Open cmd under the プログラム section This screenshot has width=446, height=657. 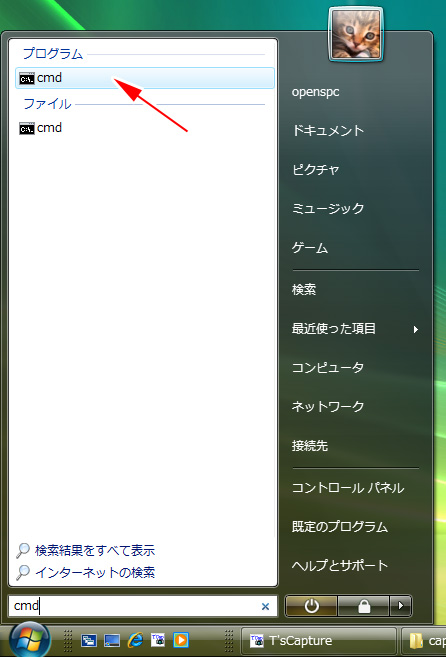145,78
